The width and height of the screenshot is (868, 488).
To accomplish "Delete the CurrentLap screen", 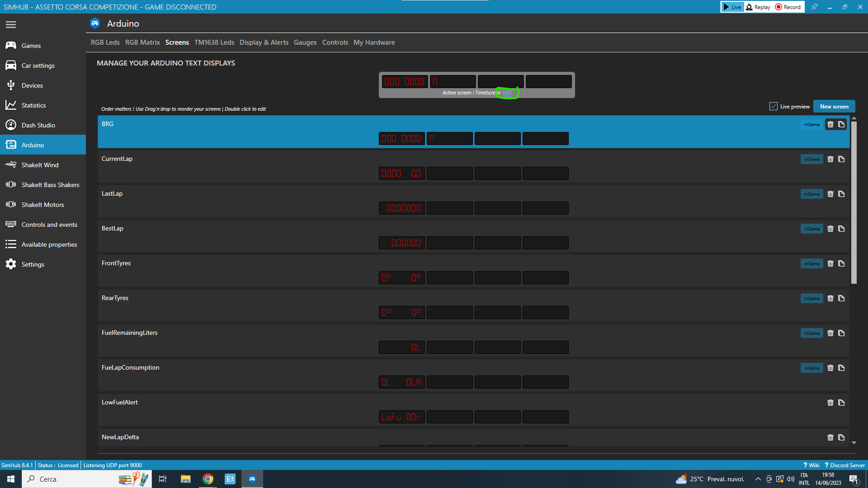I will pyautogui.click(x=830, y=159).
